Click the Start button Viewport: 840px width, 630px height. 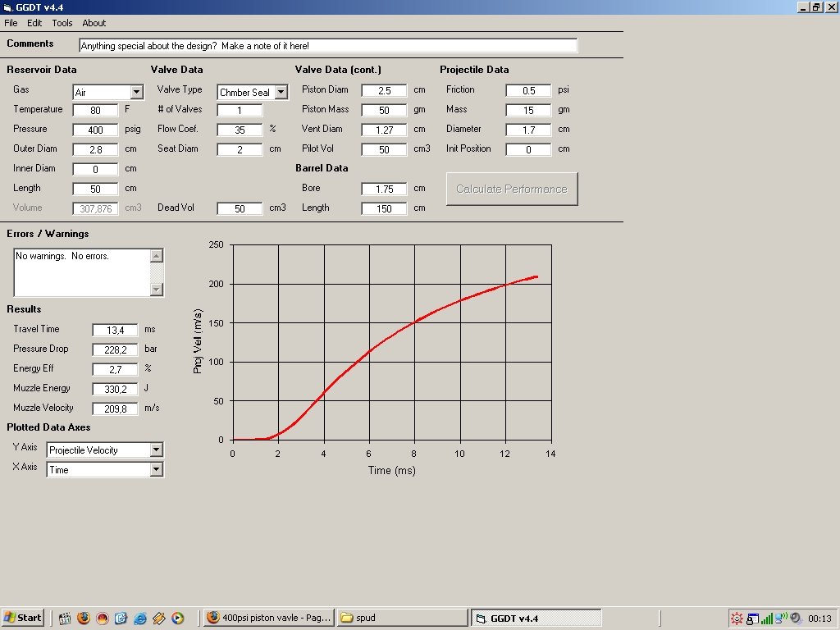point(23,618)
